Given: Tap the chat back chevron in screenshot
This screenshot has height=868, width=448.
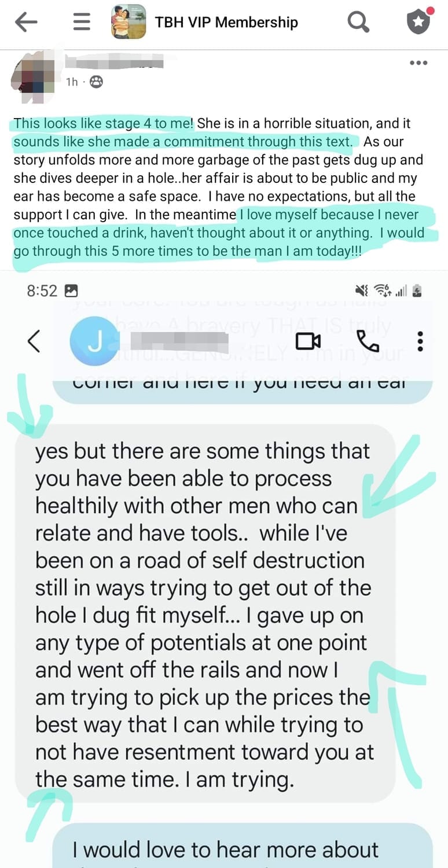Looking at the screenshot, I should (x=34, y=341).
